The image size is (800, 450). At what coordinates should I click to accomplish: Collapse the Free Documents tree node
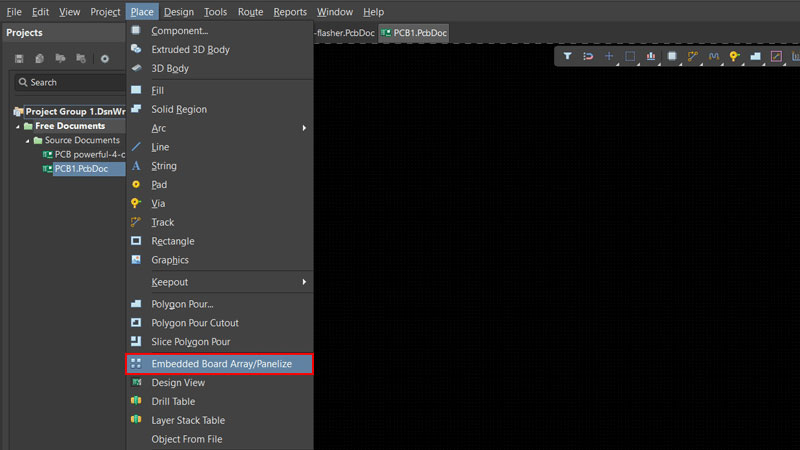click(17, 126)
